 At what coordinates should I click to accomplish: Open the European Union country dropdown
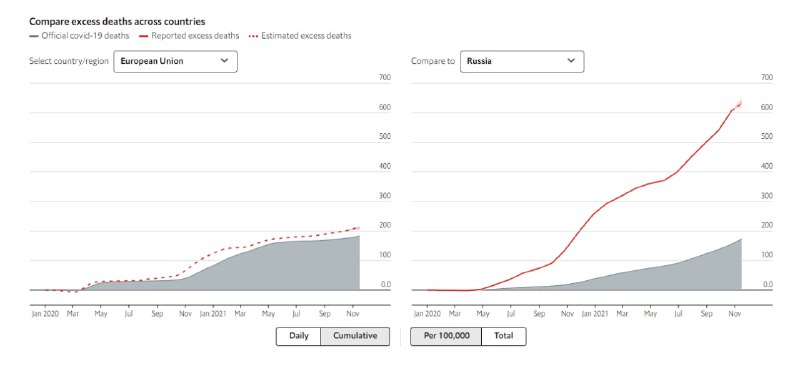pyautogui.click(x=175, y=61)
